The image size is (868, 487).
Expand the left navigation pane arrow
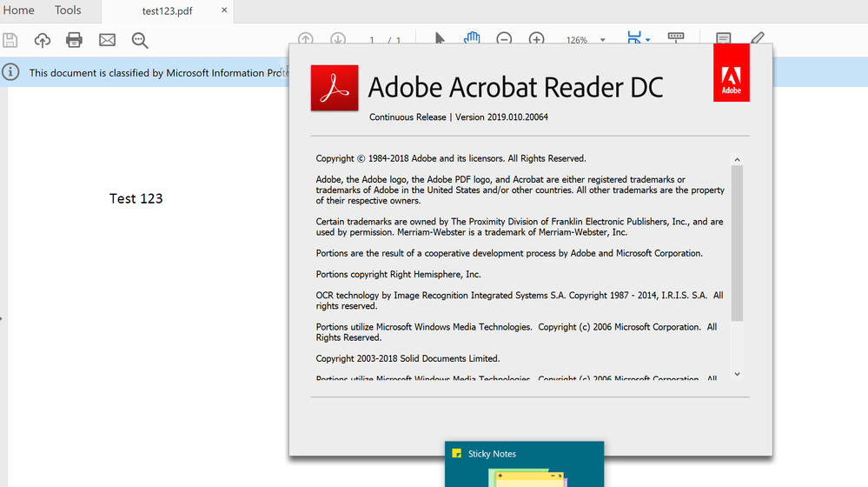pyautogui.click(x=2, y=318)
